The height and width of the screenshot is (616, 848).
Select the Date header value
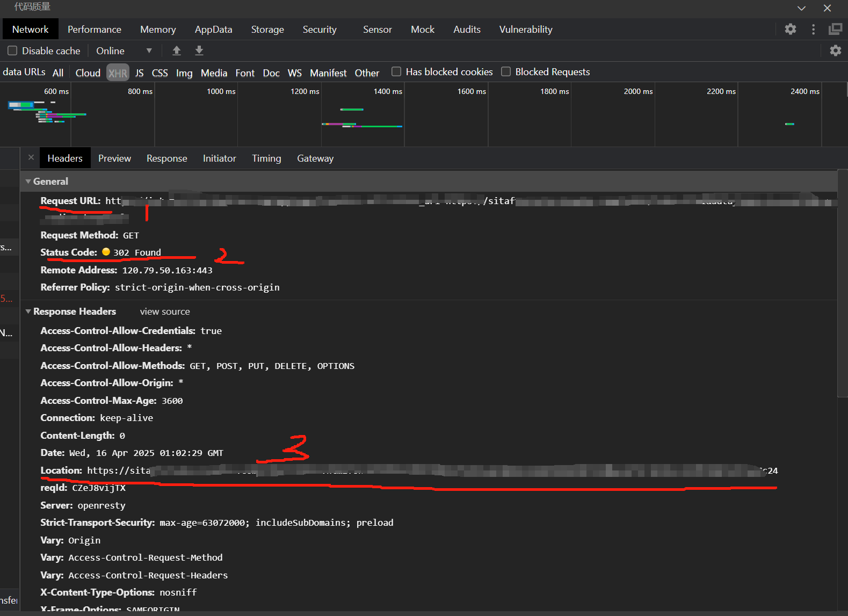(x=146, y=453)
